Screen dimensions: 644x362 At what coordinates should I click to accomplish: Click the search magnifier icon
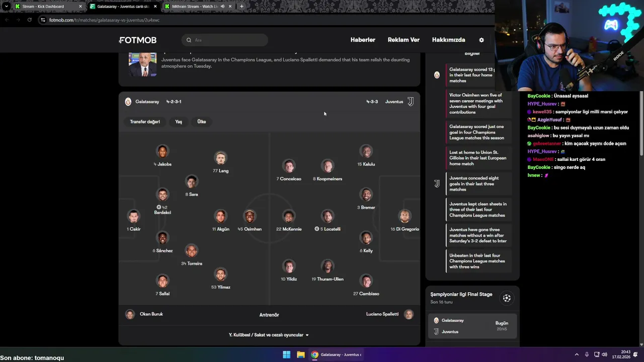(x=189, y=40)
